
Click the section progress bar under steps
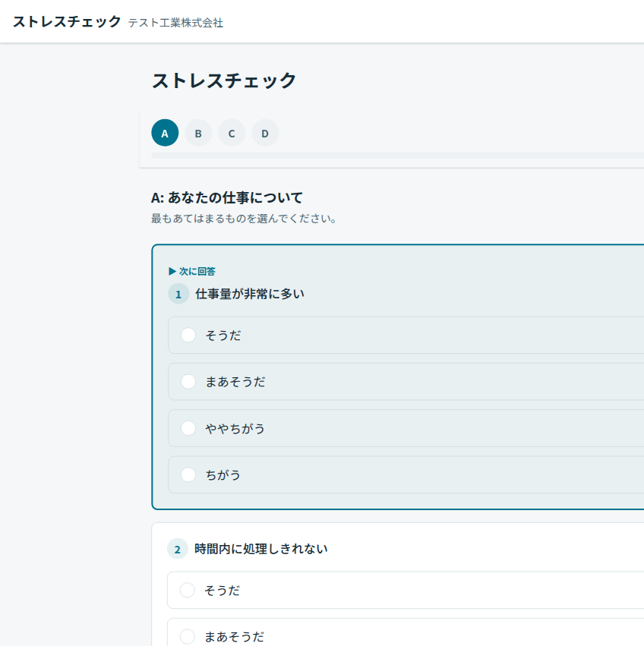[395, 156]
